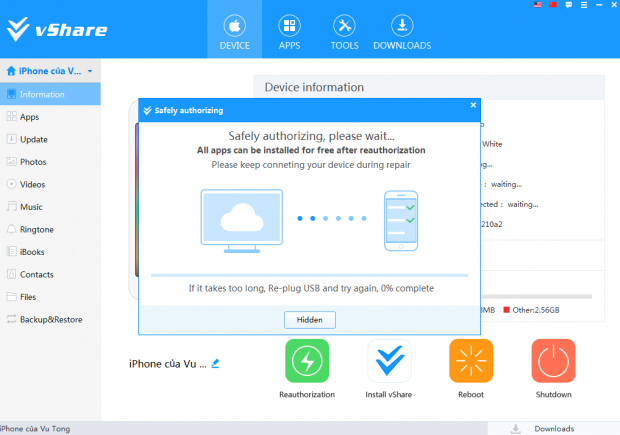Open Photos in the sidebar
The image size is (620, 435).
coord(33,162)
